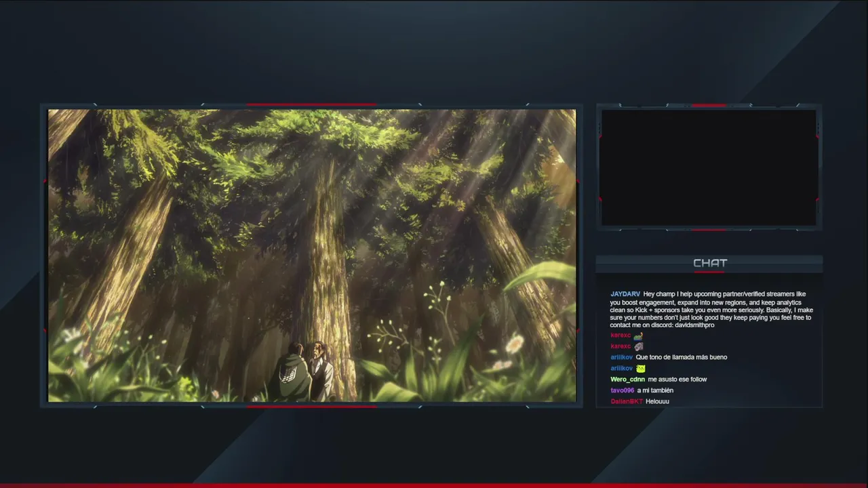The image size is (868, 488).
Task: Click the JAYDARV username in chat
Action: pyautogui.click(x=625, y=294)
